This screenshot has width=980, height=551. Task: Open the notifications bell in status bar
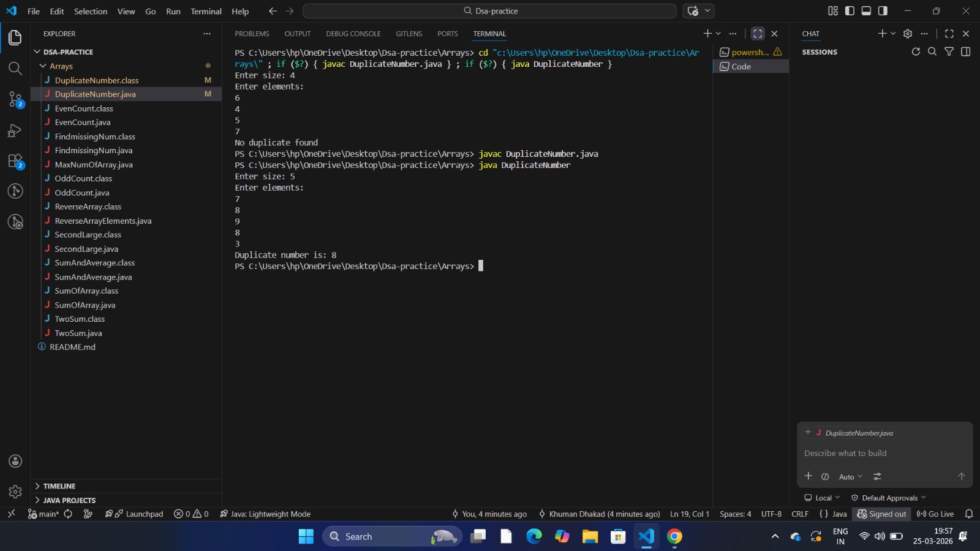click(x=969, y=514)
